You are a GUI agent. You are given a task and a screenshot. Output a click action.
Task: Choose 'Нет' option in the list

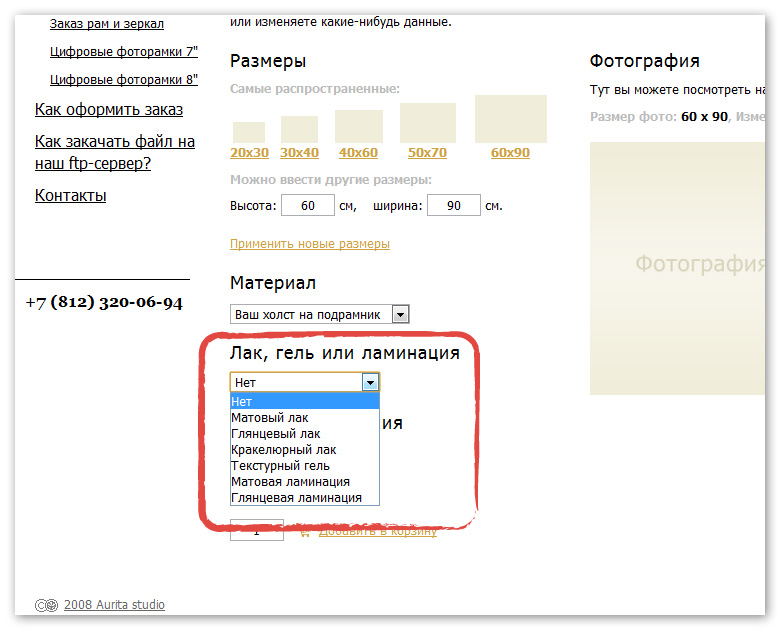(x=305, y=401)
